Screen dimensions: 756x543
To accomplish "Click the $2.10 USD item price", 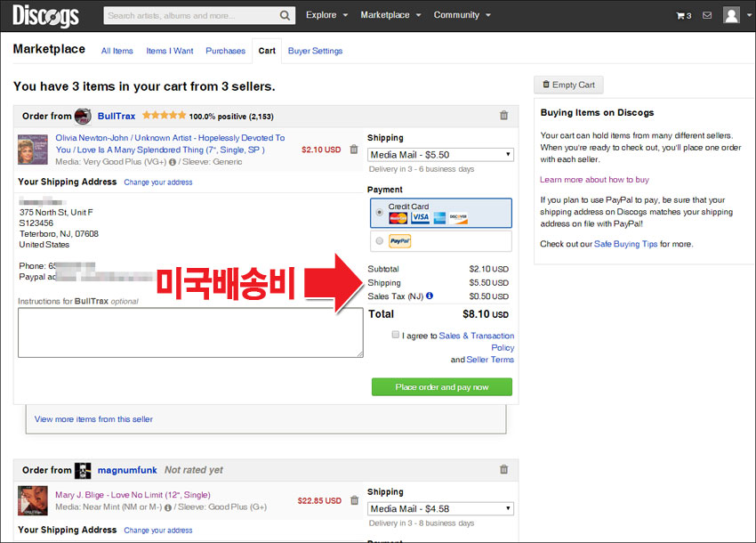I will pyautogui.click(x=321, y=150).
